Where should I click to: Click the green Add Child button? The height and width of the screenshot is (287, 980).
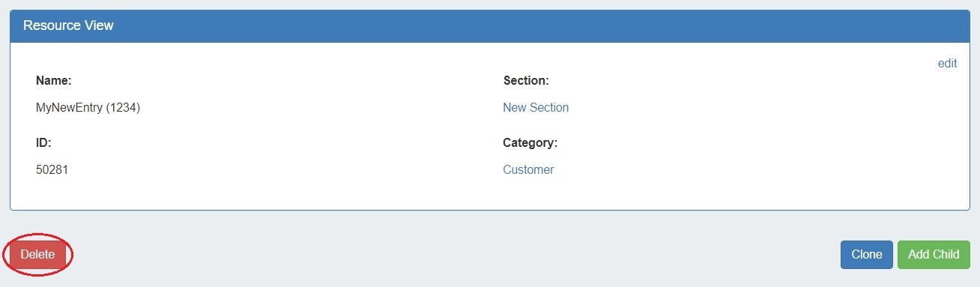click(934, 254)
